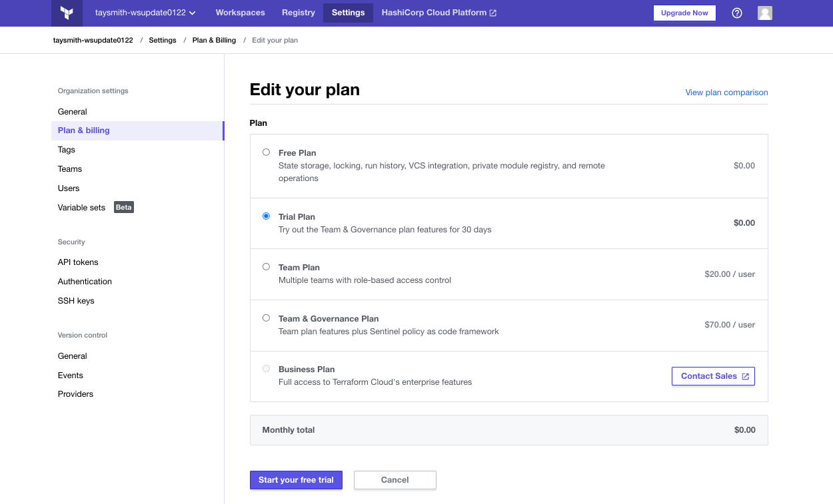Open API tokens settings
The image size is (833, 504).
tap(78, 262)
